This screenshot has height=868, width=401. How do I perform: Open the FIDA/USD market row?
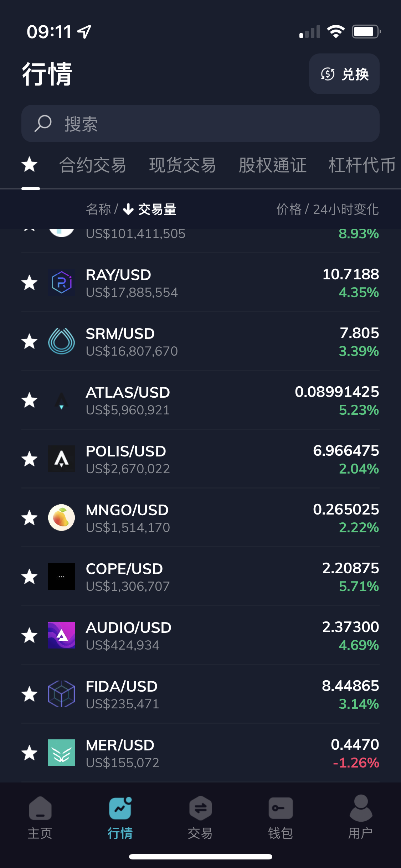[x=200, y=694]
